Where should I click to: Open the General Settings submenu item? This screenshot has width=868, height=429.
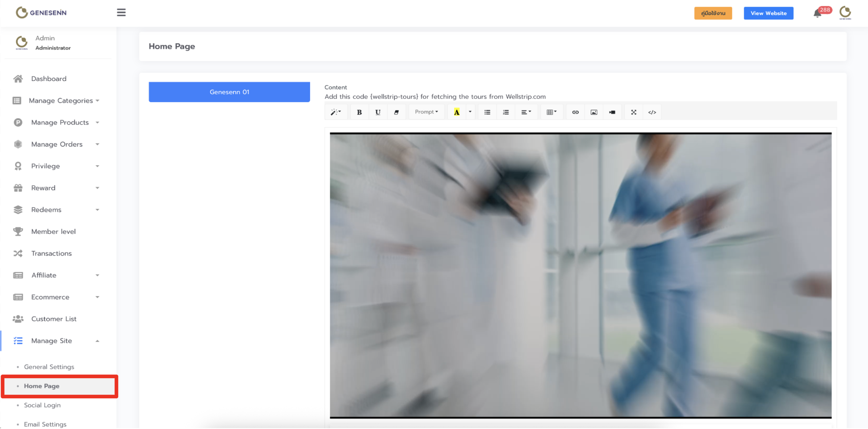pos(49,367)
